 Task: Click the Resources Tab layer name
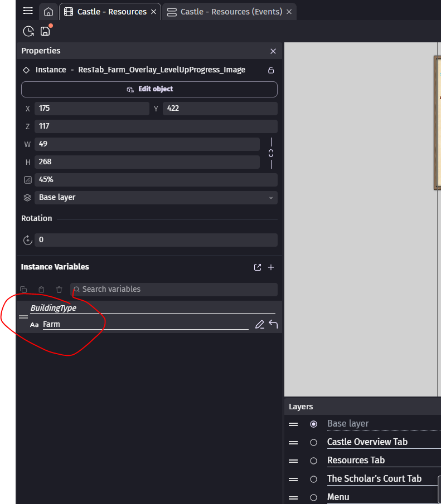coord(356,461)
